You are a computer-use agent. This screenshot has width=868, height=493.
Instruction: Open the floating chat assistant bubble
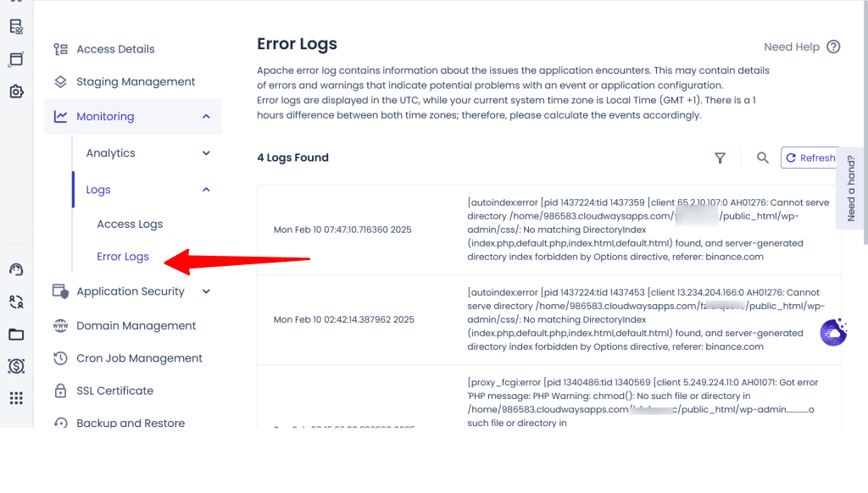point(833,333)
